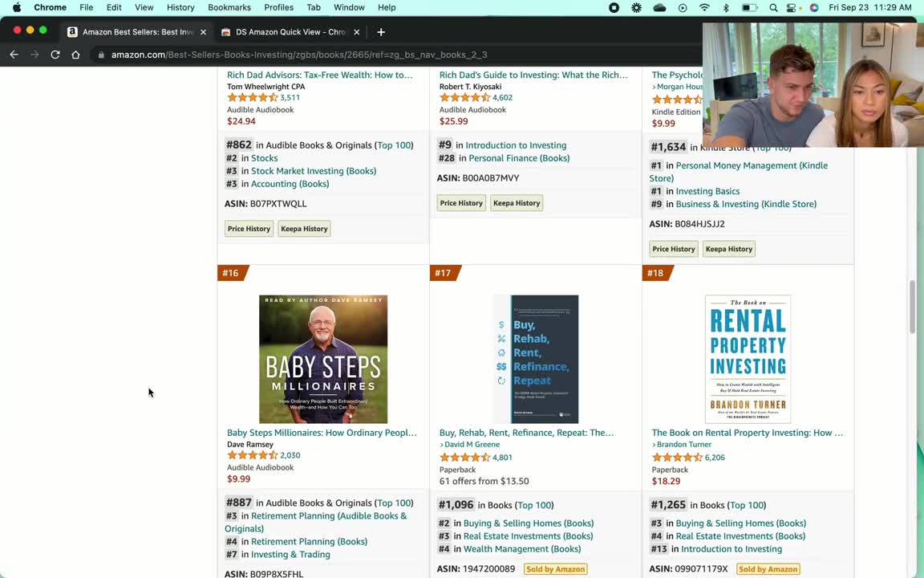The height and width of the screenshot is (578, 924).
Task: Open the Investing & Trading category link
Action: (x=290, y=555)
